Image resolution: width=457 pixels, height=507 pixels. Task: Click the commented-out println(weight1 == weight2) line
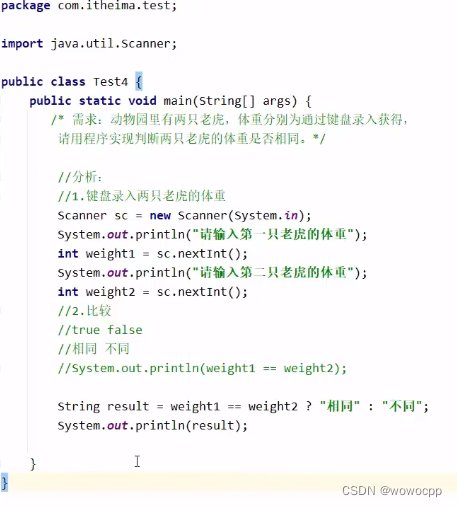[x=202, y=368]
